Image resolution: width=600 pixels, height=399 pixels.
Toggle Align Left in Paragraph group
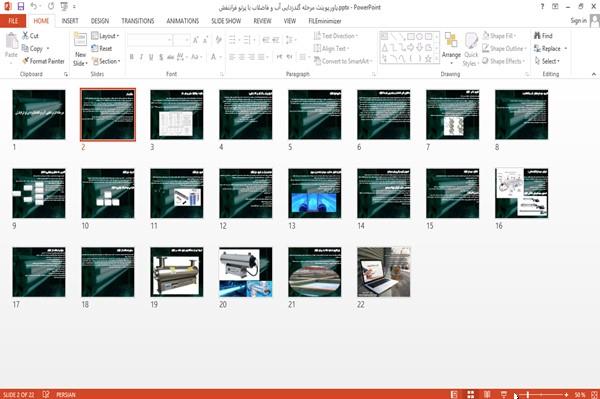pos(232,57)
